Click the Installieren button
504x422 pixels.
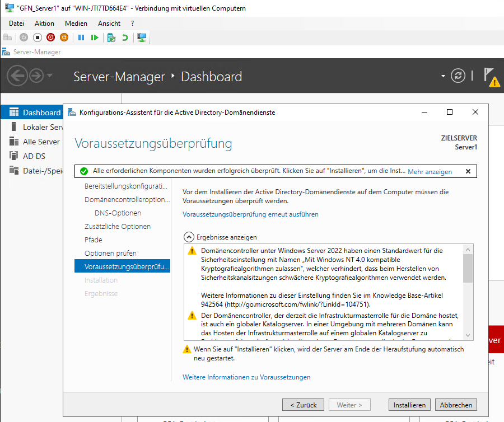click(409, 405)
